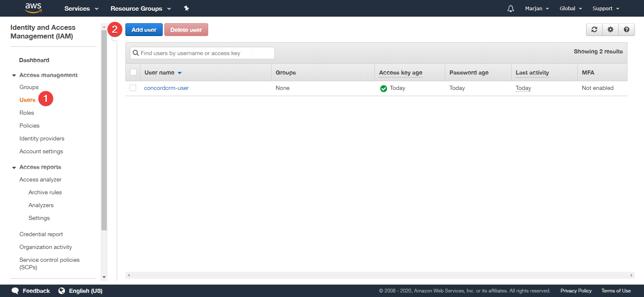This screenshot has width=644, height=297.
Task: Select all users via header checkbox
Action: 133,72
